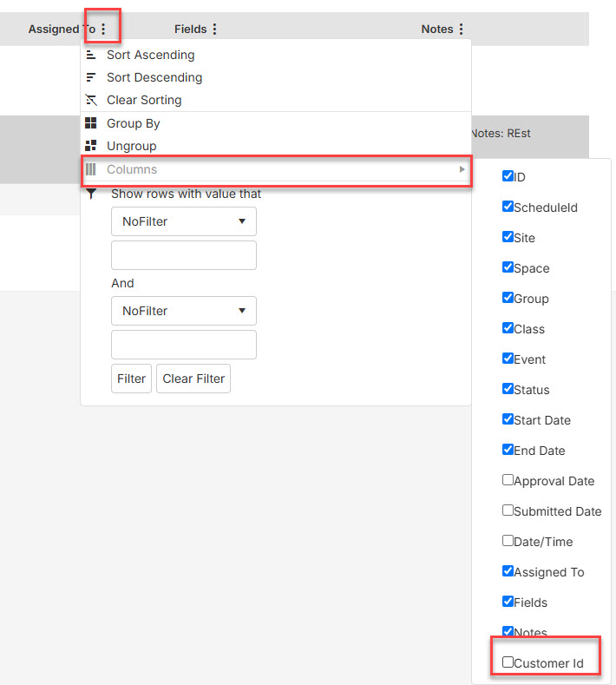Screen dimensions: 616x685
Task: Uncheck the Space column checkbox
Action: [508, 267]
